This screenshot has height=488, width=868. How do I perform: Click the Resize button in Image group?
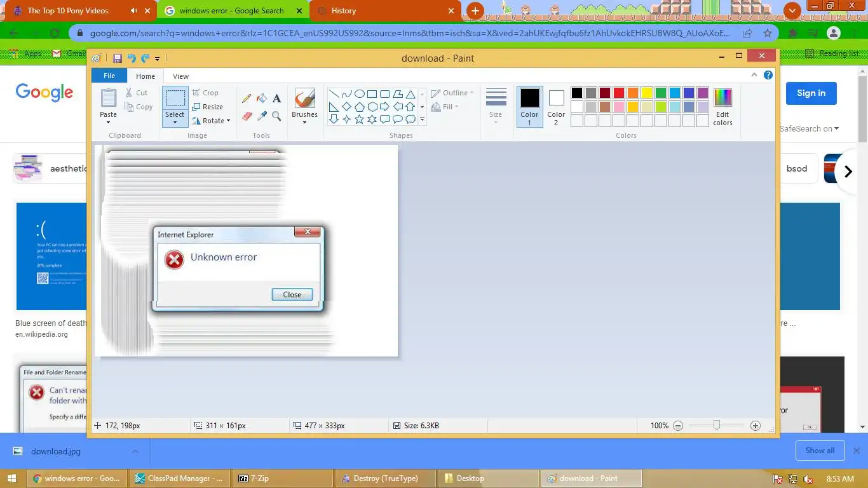(x=208, y=107)
